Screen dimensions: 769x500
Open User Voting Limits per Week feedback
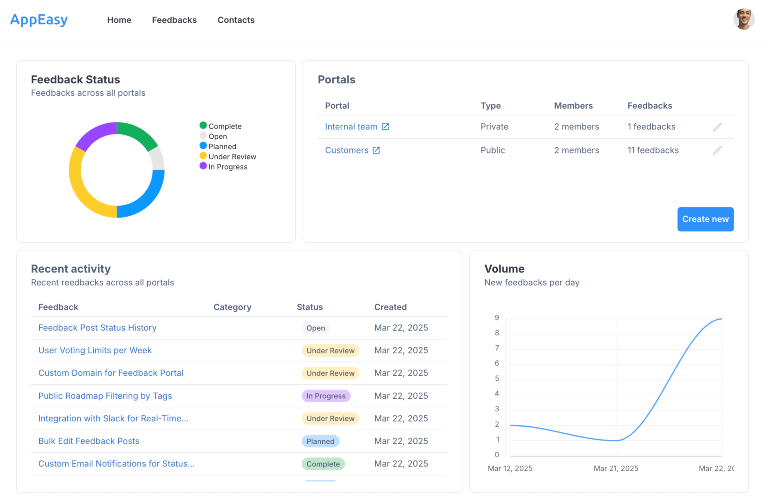[95, 350]
